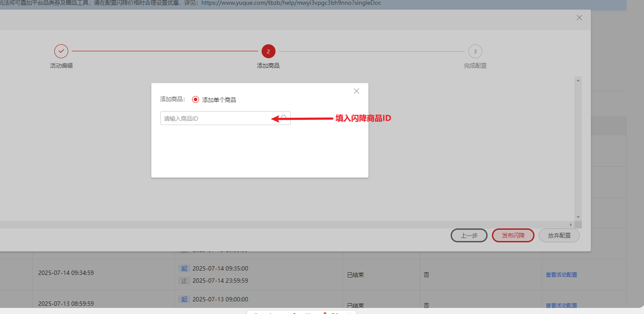Click the 起 tag beside 2025-07-14 09:35:00
This screenshot has height=314, width=644.
click(x=184, y=268)
